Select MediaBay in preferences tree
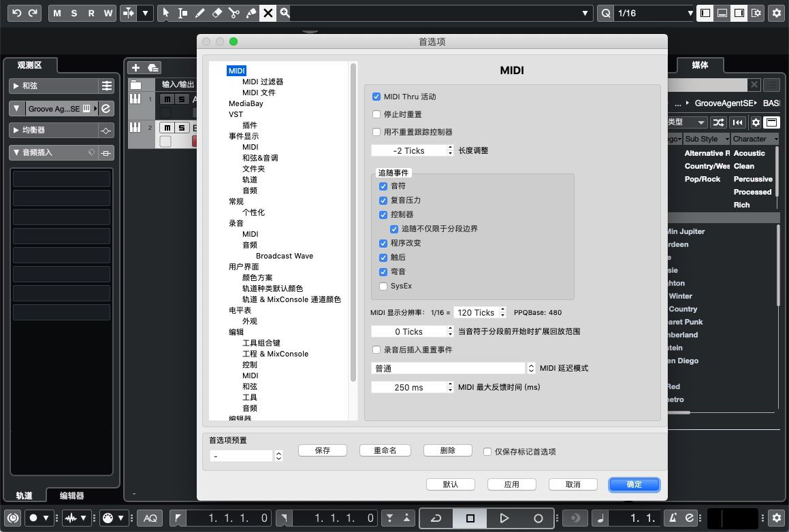Screen dimensions: 789x532 (246, 103)
